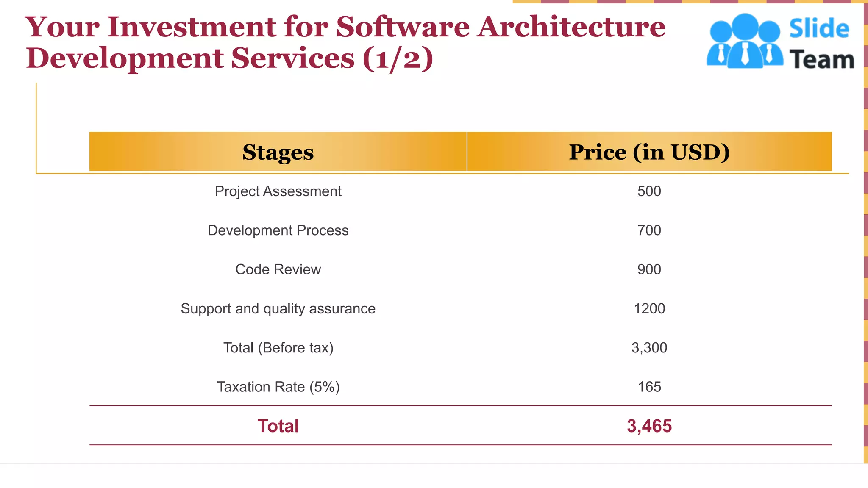Select the Project Assessment row label
Image resolution: width=868 pixels, height=488 pixels.
(x=278, y=191)
